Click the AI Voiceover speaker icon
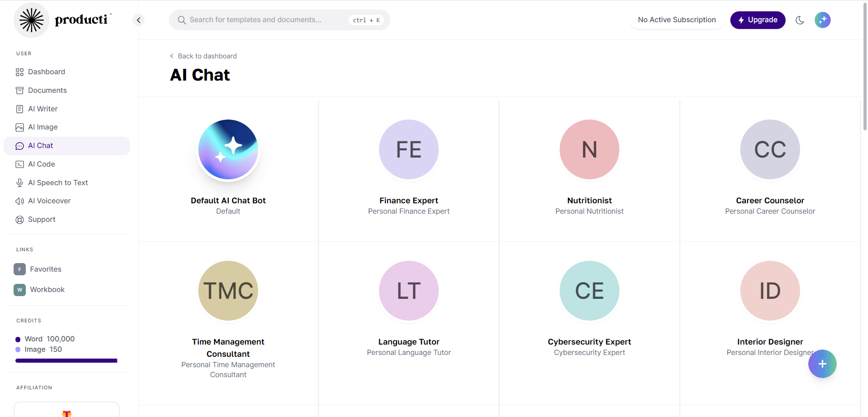 tap(19, 201)
